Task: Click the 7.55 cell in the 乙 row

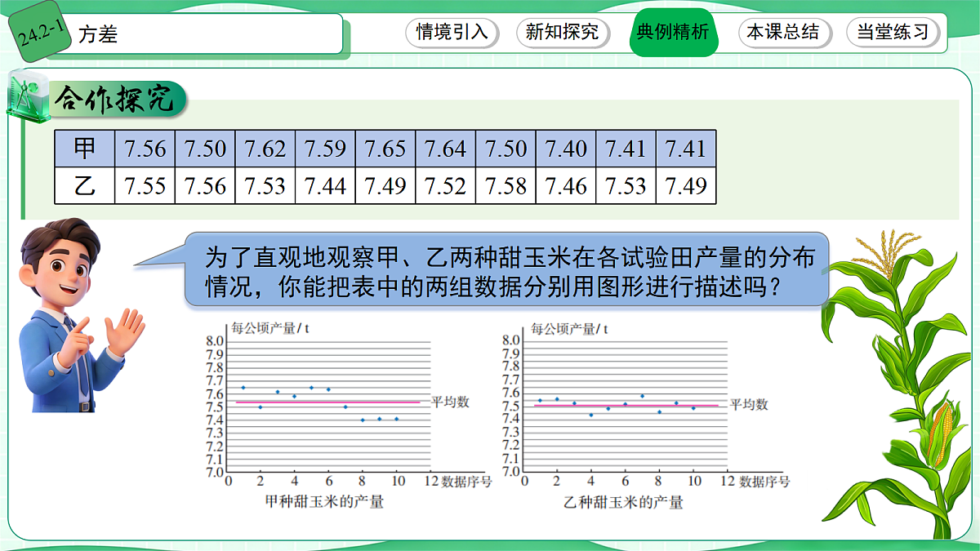Action: (145, 186)
